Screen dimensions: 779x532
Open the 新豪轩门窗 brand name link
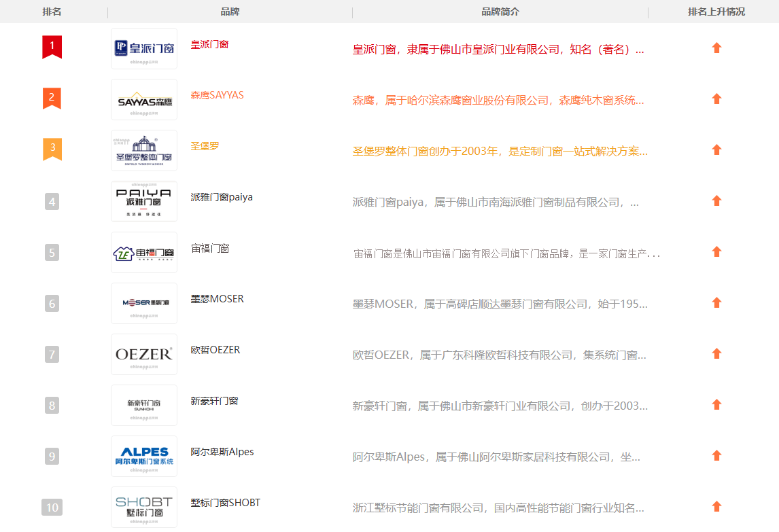point(215,401)
